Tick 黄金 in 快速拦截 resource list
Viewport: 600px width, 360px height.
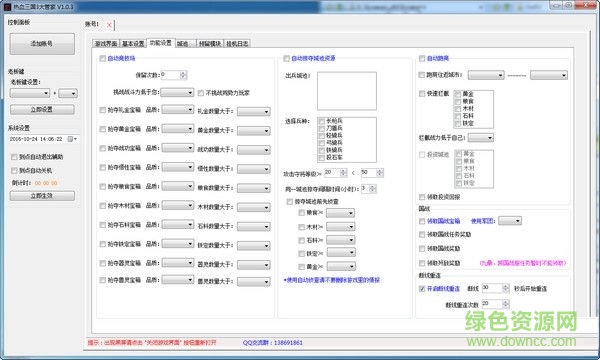(457, 94)
